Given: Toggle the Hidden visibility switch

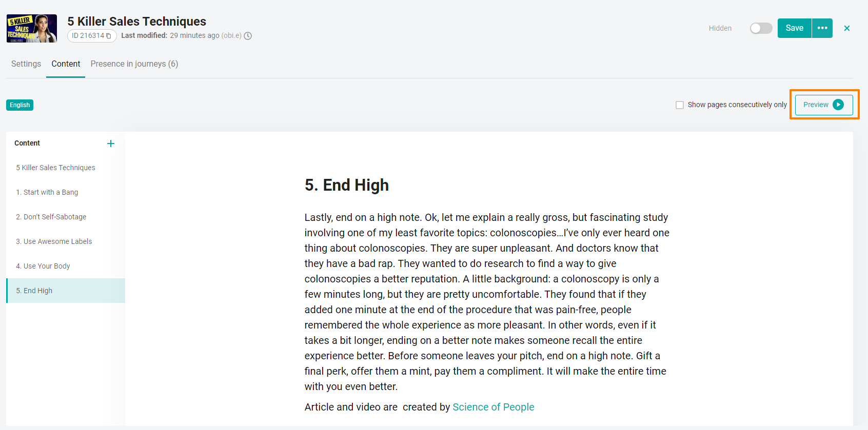Looking at the screenshot, I should (761, 28).
